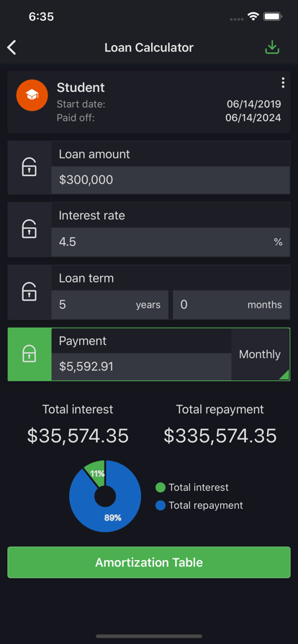The image size is (298, 644).
Task: Toggle the Loan amount lock icon
Action: tap(30, 167)
